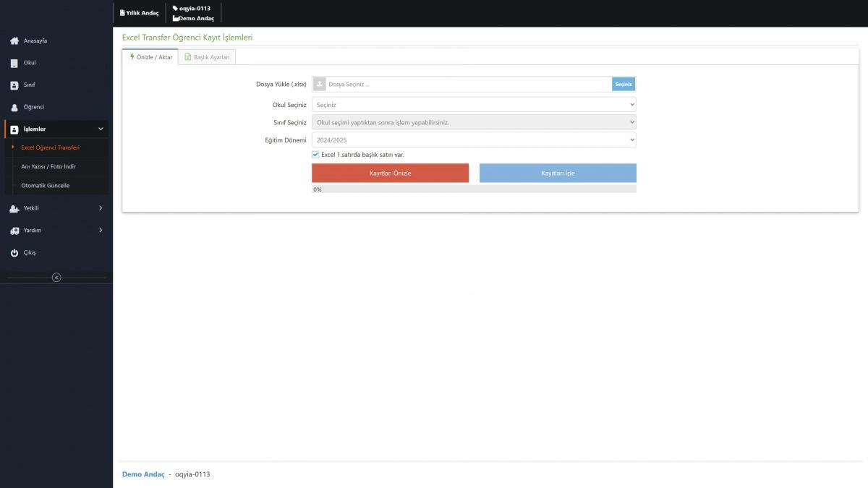The width and height of the screenshot is (868, 488).
Task: Click the Eğitim Dönemi label
Action: [x=286, y=140]
